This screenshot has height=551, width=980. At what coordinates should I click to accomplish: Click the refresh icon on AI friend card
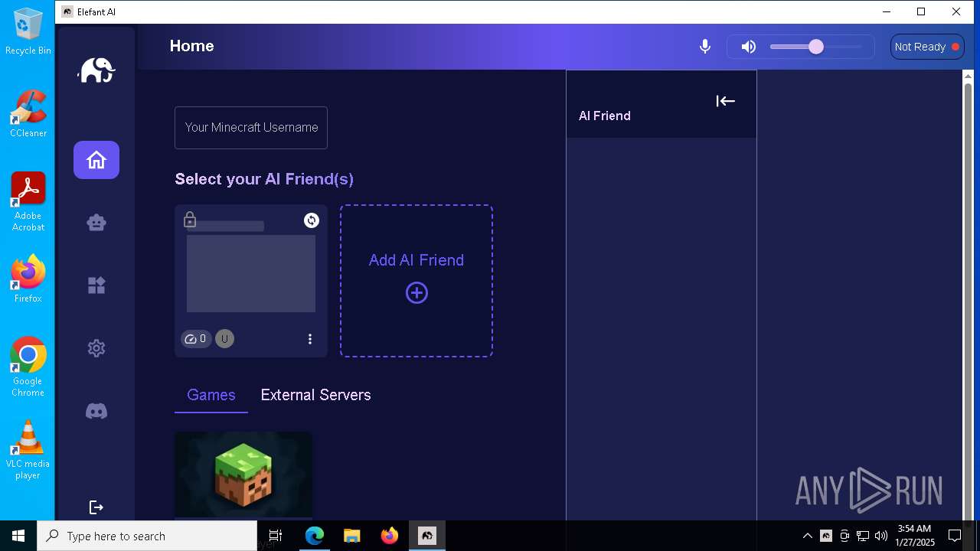[x=312, y=220]
